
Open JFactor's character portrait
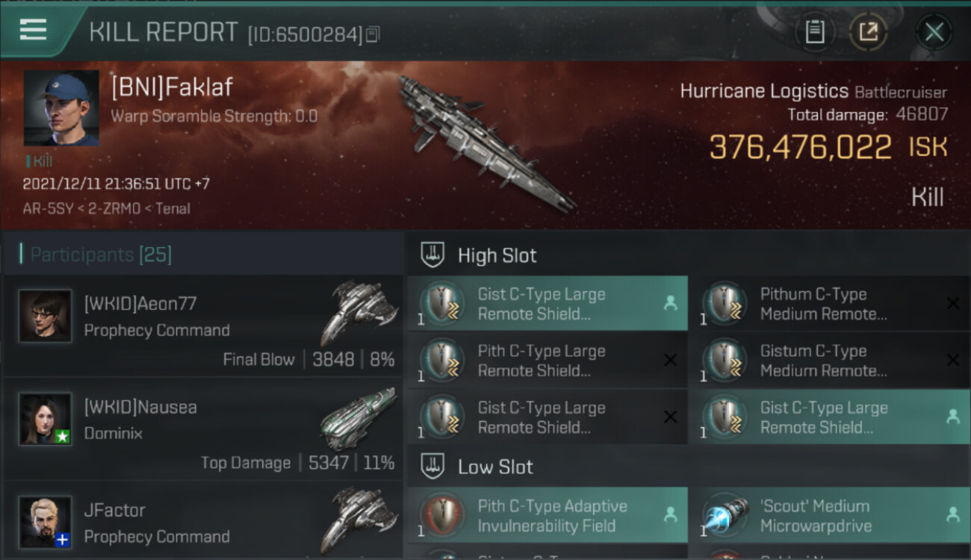45,522
